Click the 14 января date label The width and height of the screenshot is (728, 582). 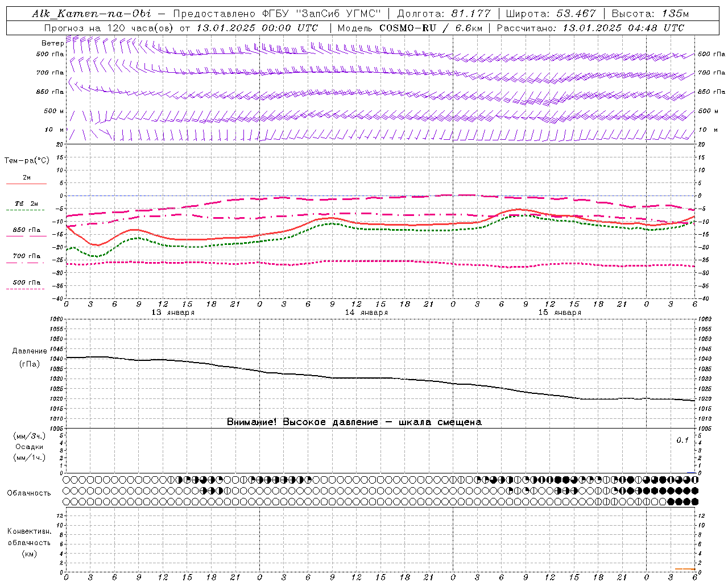[366, 313]
